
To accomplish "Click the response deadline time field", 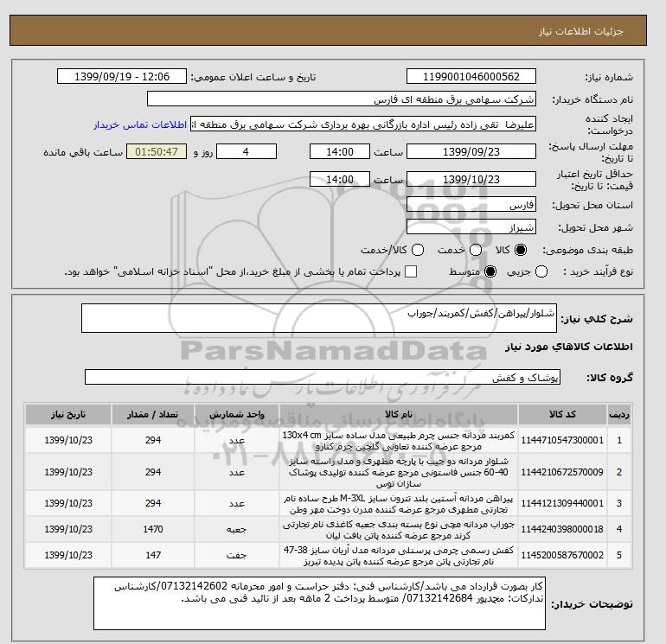I will [340, 151].
